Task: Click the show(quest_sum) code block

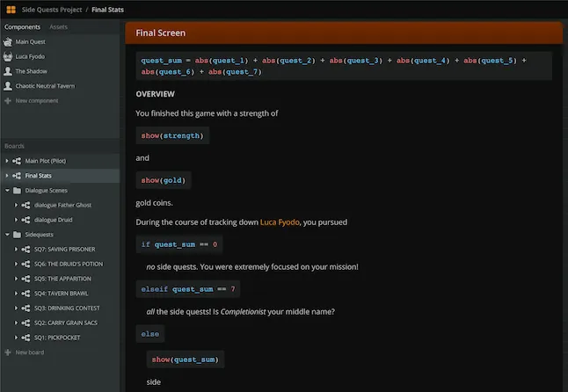Action: (x=186, y=359)
